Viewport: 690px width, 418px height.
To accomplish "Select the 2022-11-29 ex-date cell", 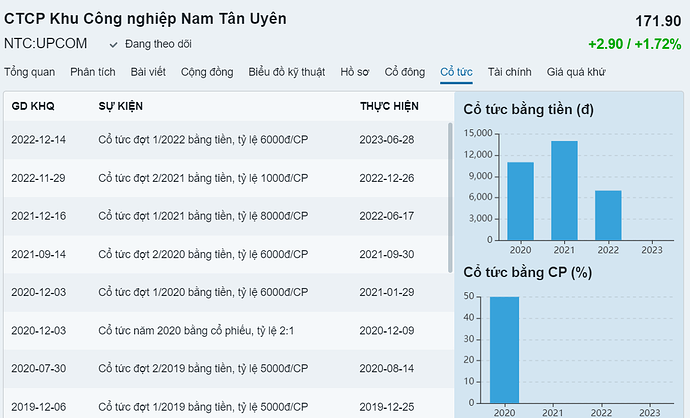I will [x=38, y=178].
